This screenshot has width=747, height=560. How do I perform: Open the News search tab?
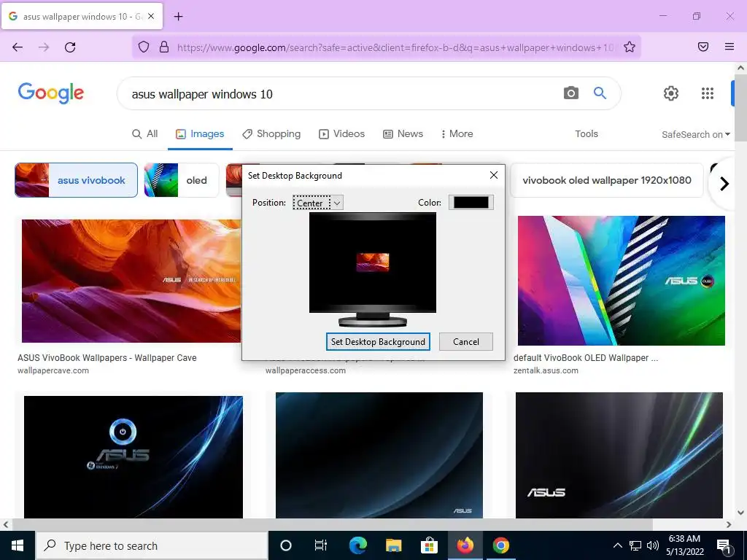pyautogui.click(x=403, y=134)
